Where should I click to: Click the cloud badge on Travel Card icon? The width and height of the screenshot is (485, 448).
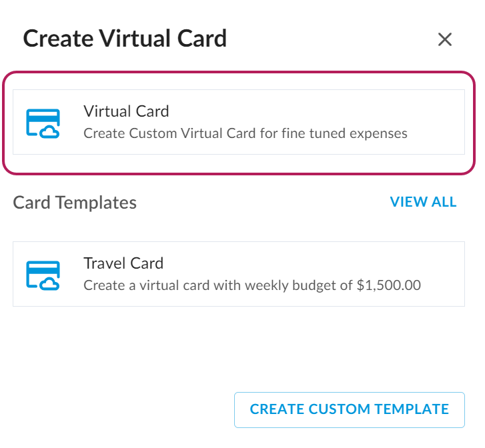50,285
